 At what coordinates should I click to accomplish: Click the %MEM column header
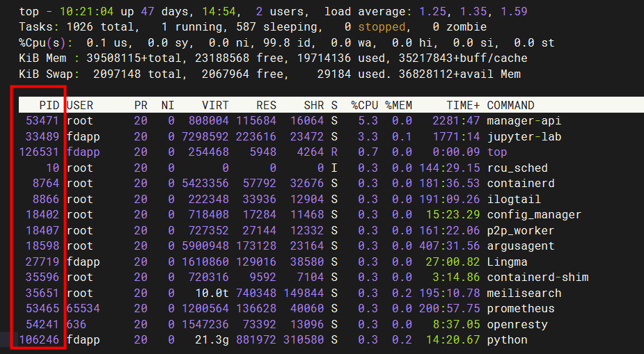(398, 106)
